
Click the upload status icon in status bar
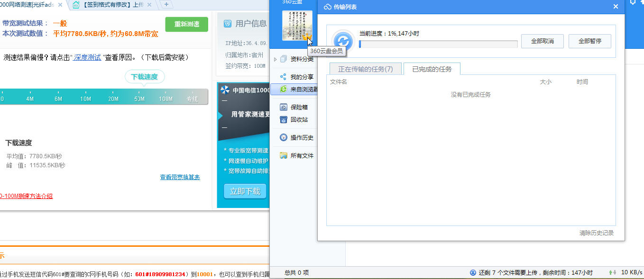click(x=473, y=272)
